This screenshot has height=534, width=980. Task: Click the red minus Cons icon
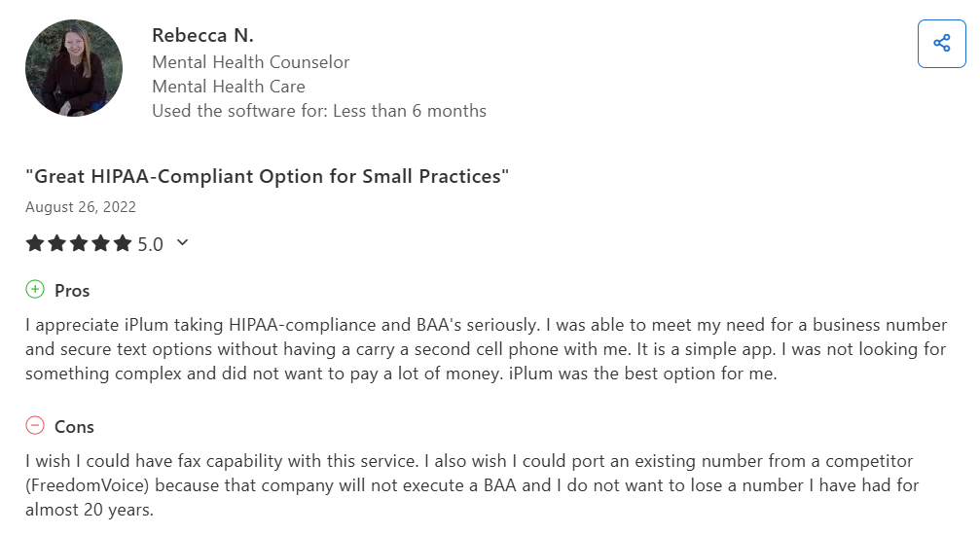(x=35, y=426)
